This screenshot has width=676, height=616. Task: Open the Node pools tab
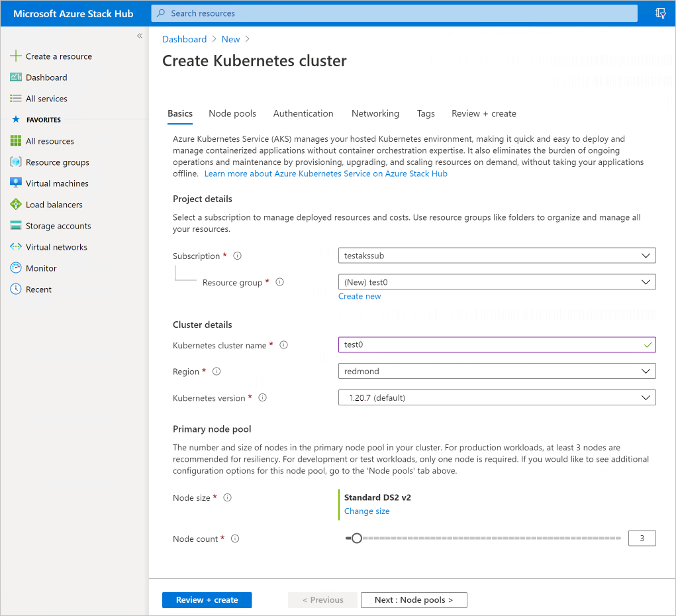tap(232, 113)
